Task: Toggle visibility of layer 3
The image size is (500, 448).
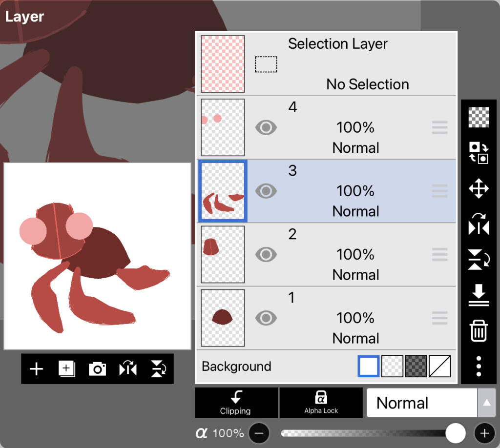Action: click(x=266, y=191)
